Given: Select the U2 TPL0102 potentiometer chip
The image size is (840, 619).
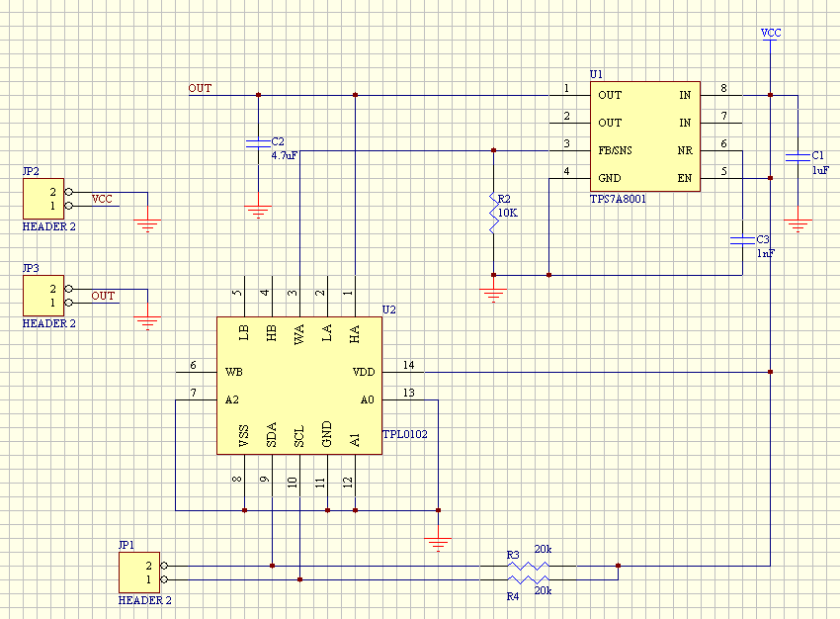Looking at the screenshot, I should 299,386.
